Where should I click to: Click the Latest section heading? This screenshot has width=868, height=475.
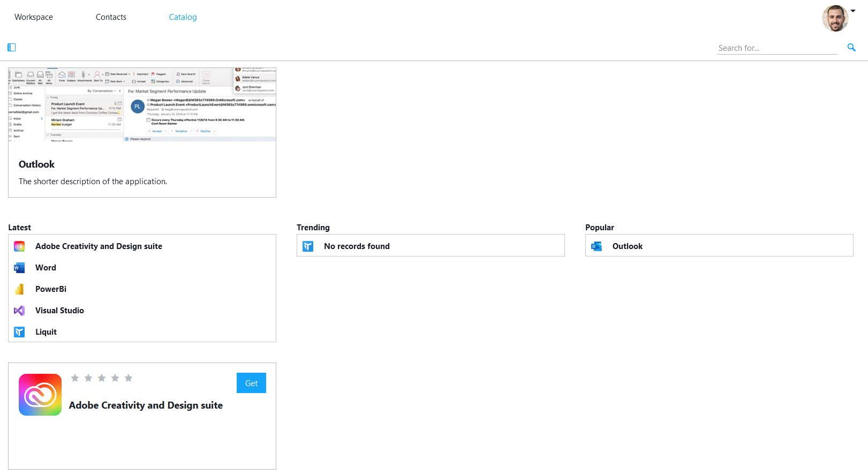tap(19, 228)
